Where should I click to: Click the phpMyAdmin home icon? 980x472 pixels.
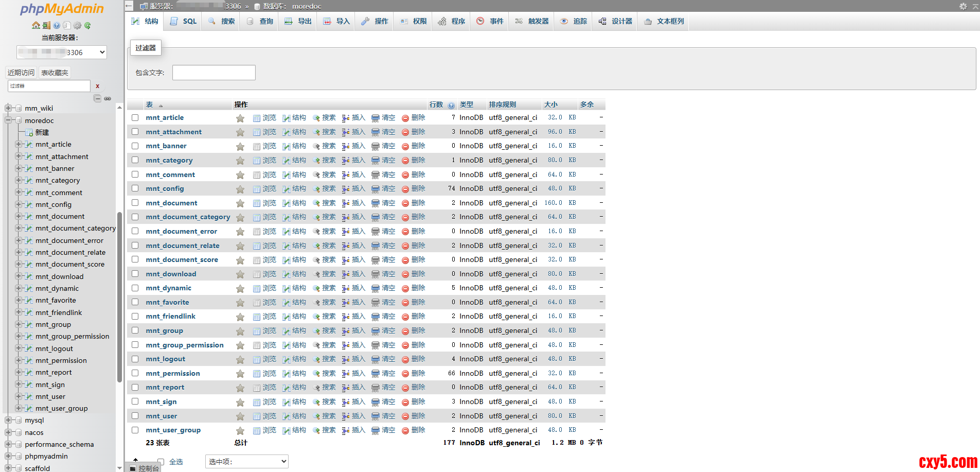click(x=35, y=25)
